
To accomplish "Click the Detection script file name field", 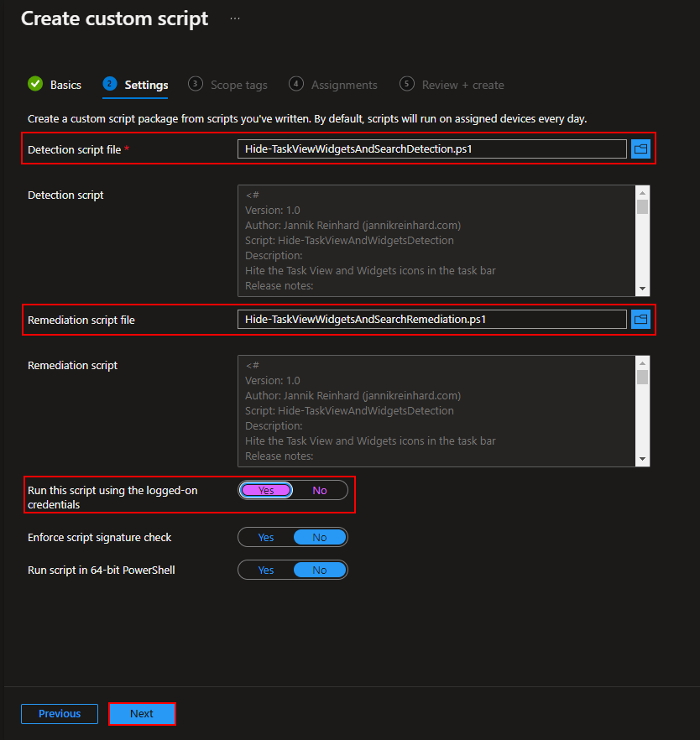I will (431, 149).
